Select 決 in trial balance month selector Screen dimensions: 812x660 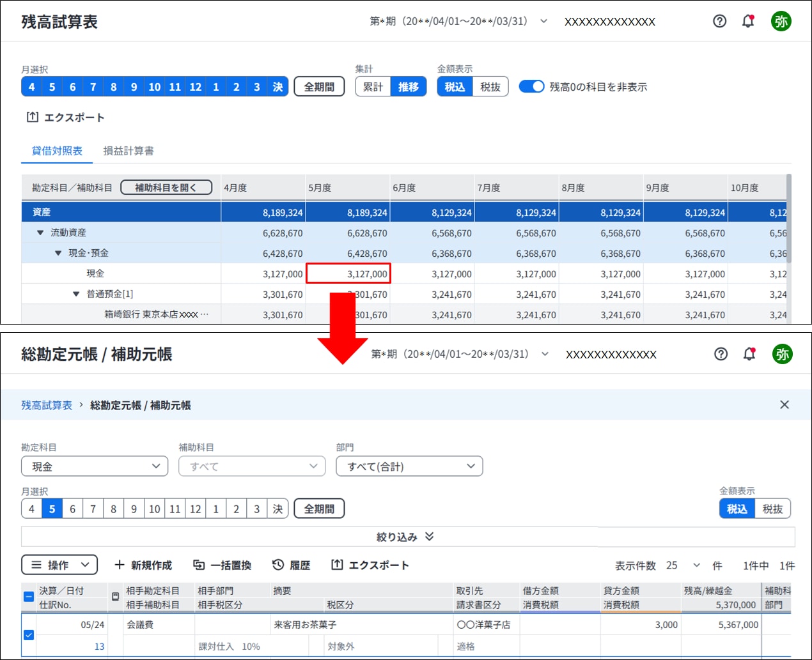click(x=277, y=86)
